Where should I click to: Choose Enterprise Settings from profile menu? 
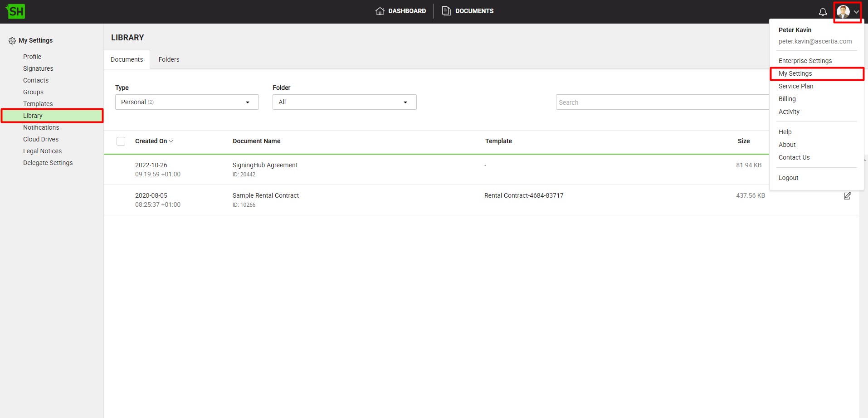click(x=805, y=61)
